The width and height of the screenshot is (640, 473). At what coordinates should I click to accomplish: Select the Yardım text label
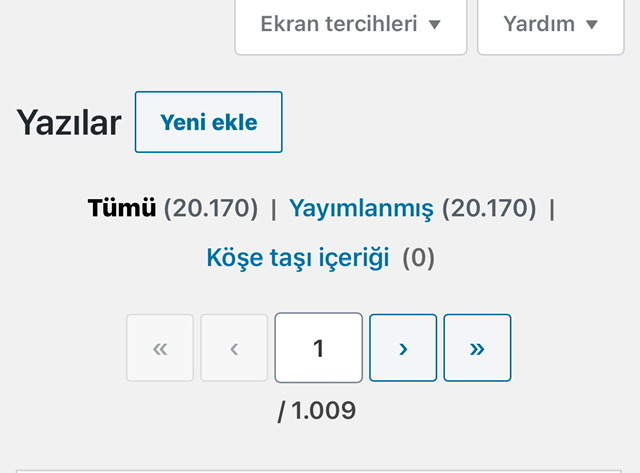(x=539, y=24)
